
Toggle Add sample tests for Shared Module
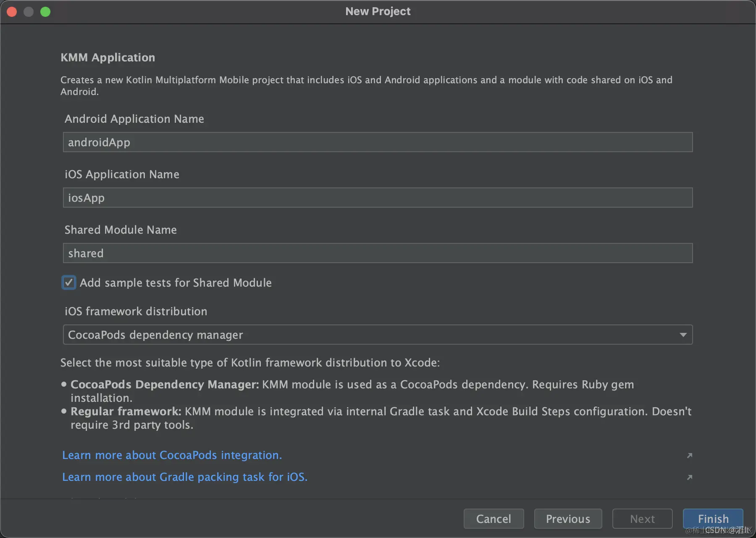click(x=69, y=282)
